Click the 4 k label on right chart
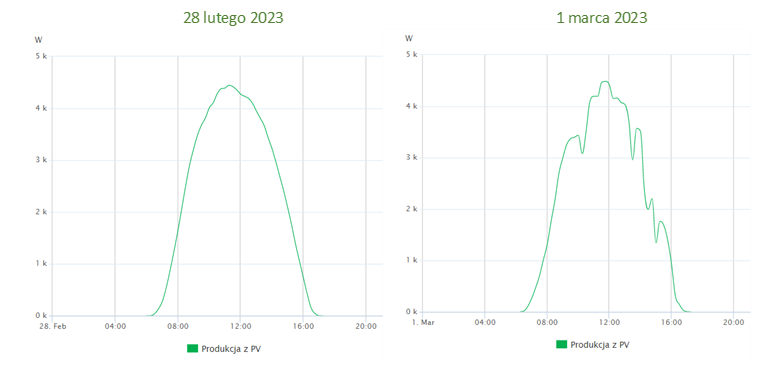769x384 pixels. [x=412, y=106]
